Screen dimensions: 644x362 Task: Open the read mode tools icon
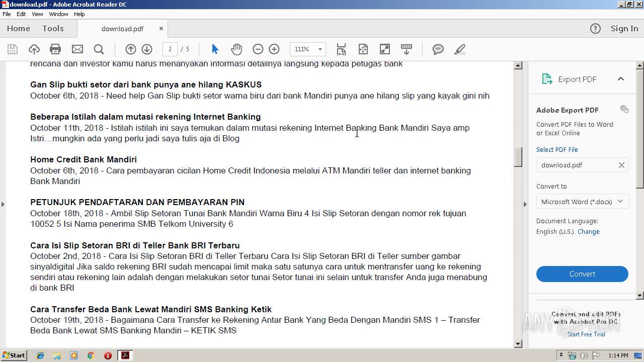(407, 49)
